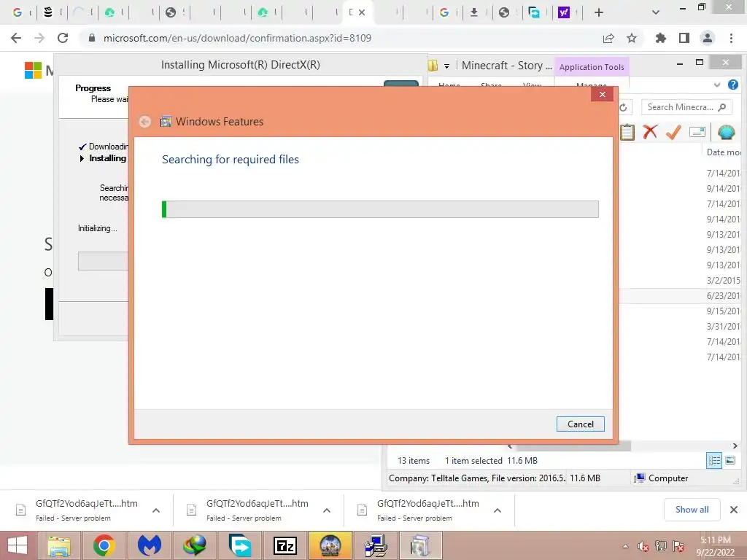Click the muted volume tray icon

pos(643,546)
